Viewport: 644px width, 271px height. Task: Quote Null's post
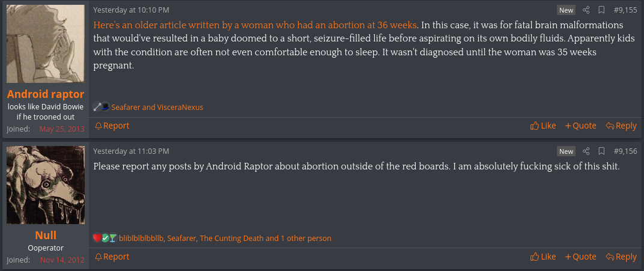pos(581,257)
